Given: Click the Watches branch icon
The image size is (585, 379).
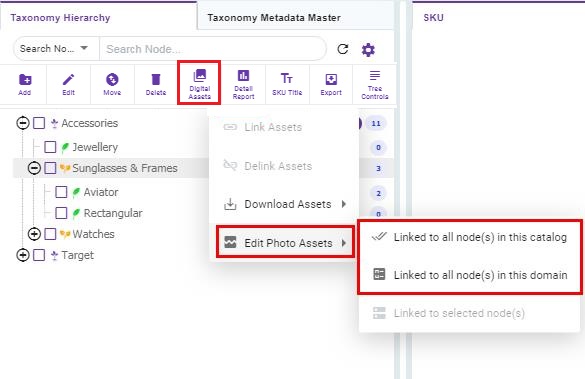Looking at the screenshot, I should pos(65,234).
